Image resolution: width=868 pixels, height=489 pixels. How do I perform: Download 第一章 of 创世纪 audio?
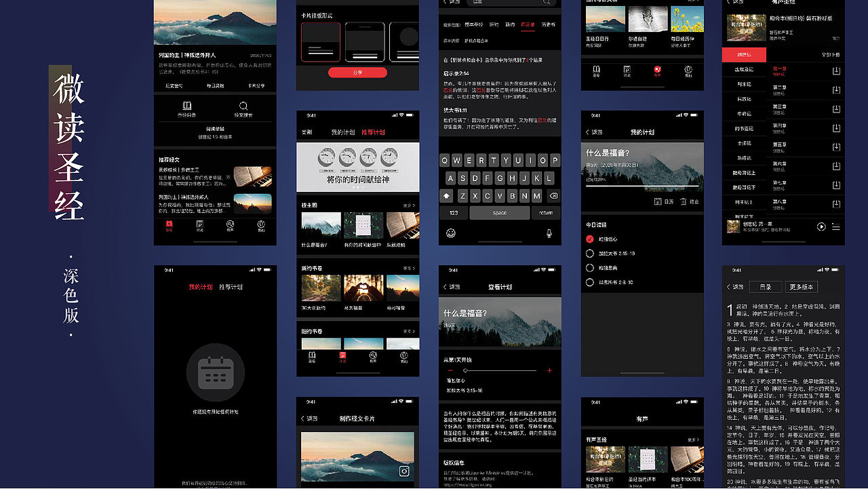[836, 71]
